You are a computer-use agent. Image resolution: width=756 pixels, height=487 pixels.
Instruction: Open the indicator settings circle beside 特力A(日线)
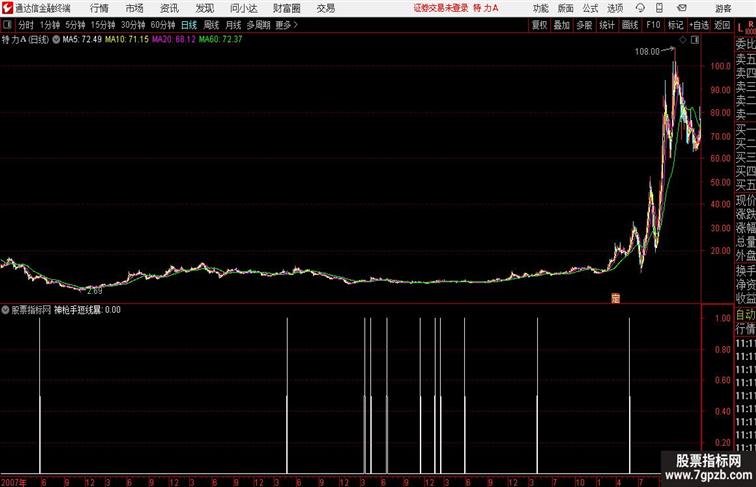pyautogui.click(x=56, y=40)
